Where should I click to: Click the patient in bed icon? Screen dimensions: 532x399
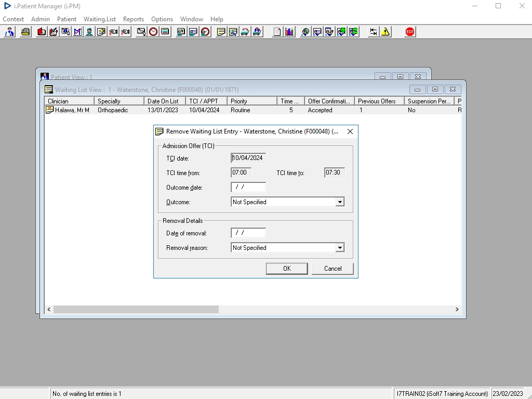pyautogui.click(x=257, y=32)
